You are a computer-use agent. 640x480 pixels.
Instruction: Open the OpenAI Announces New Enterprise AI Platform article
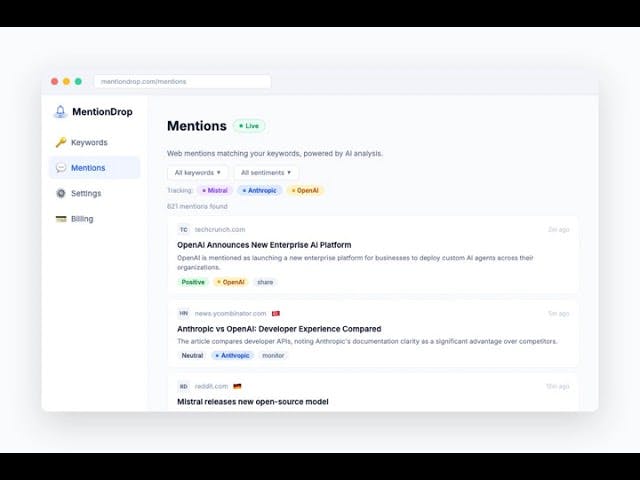(x=264, y=245)
